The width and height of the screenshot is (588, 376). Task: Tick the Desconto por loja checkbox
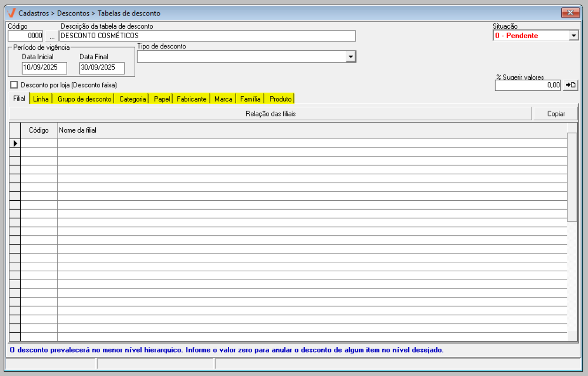click(14, 85)
